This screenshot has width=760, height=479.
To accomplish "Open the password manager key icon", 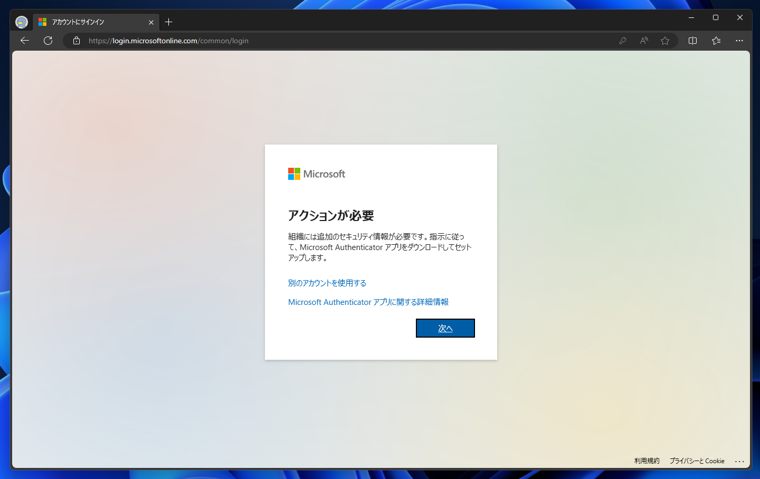I will (x=622, y=41).
